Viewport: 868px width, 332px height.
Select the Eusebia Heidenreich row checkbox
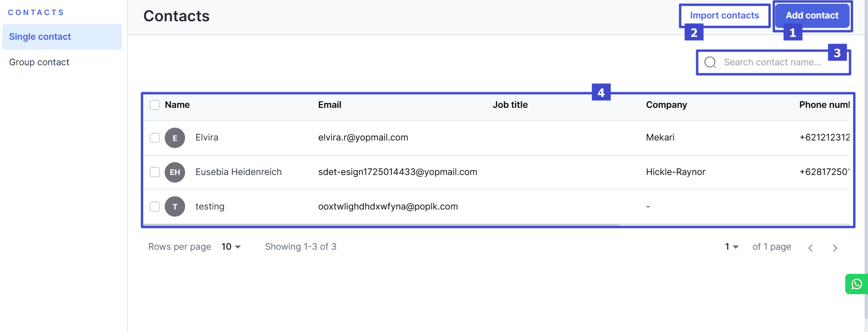pyautogui.click(x=155, y=172)
